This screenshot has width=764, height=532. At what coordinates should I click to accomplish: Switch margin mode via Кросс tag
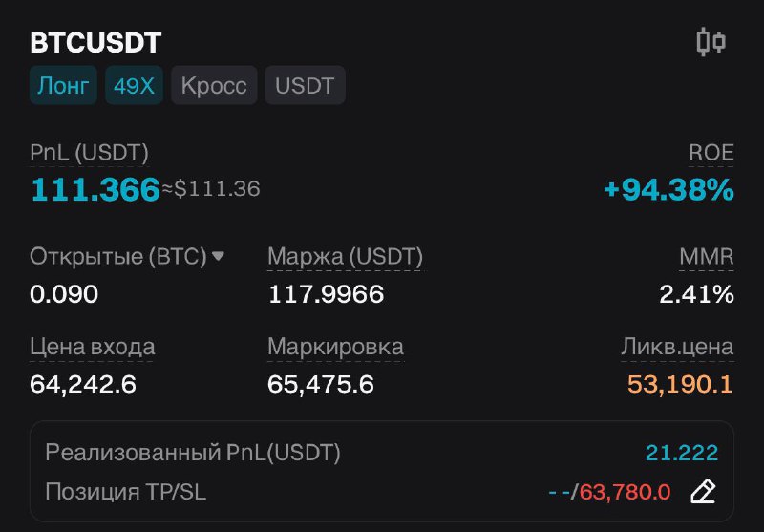coord(214,85)
